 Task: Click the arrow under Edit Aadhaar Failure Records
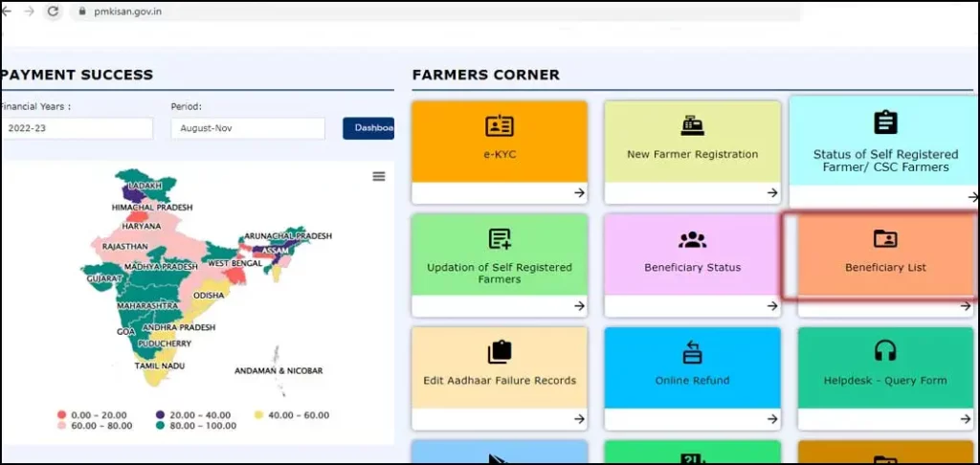(579, 419)
